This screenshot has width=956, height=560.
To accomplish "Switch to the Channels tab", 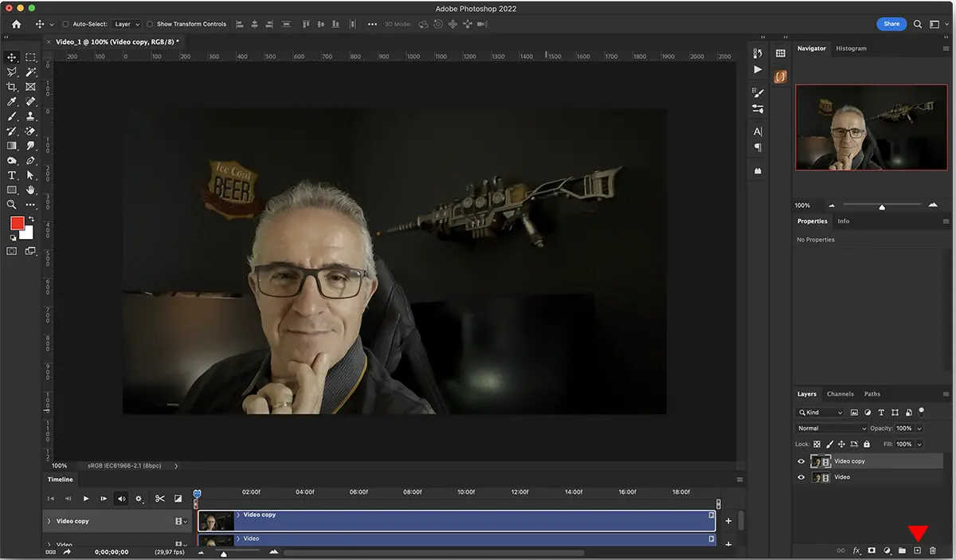I will pyautogui.click(x=840, y=394).
